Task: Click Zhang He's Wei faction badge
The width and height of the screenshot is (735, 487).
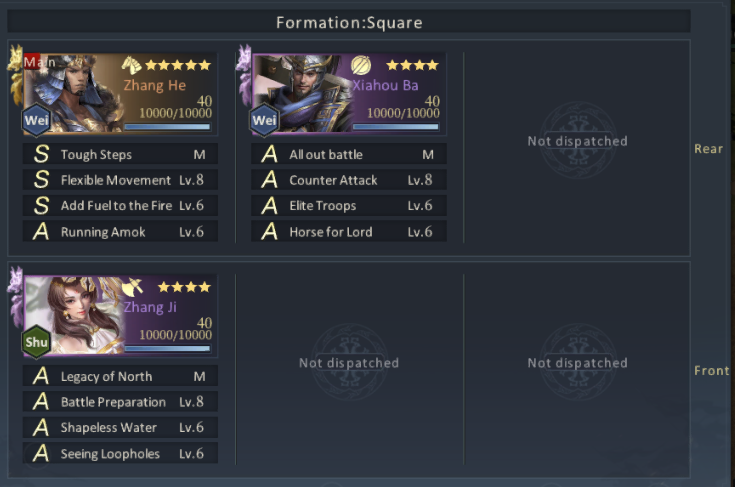Action: point(37,120)
